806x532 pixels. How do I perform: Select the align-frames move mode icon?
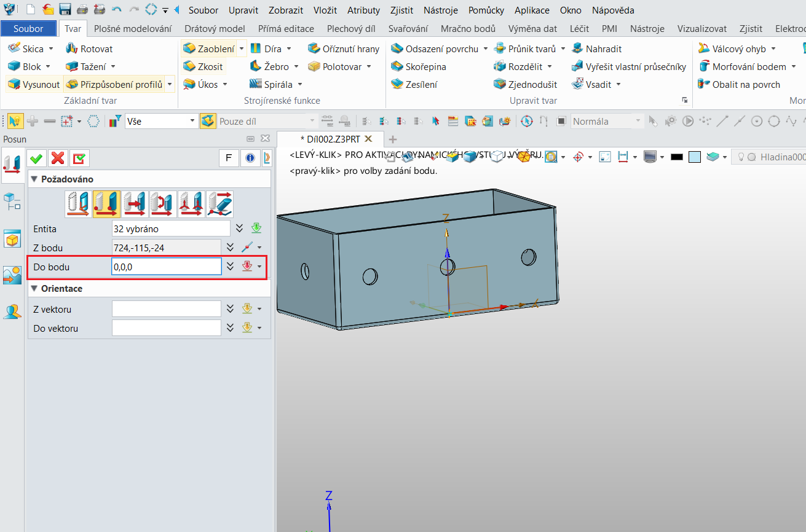(191, 204)
